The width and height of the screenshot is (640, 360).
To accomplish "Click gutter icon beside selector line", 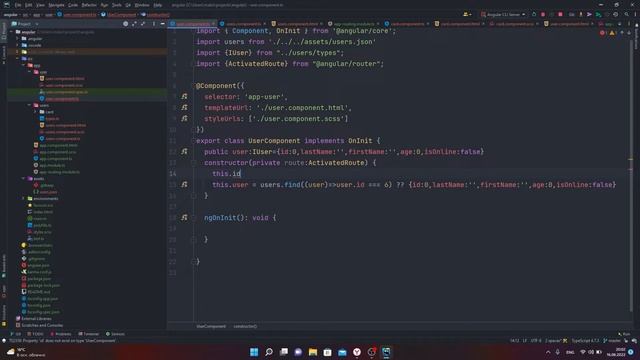I will 184,96.
